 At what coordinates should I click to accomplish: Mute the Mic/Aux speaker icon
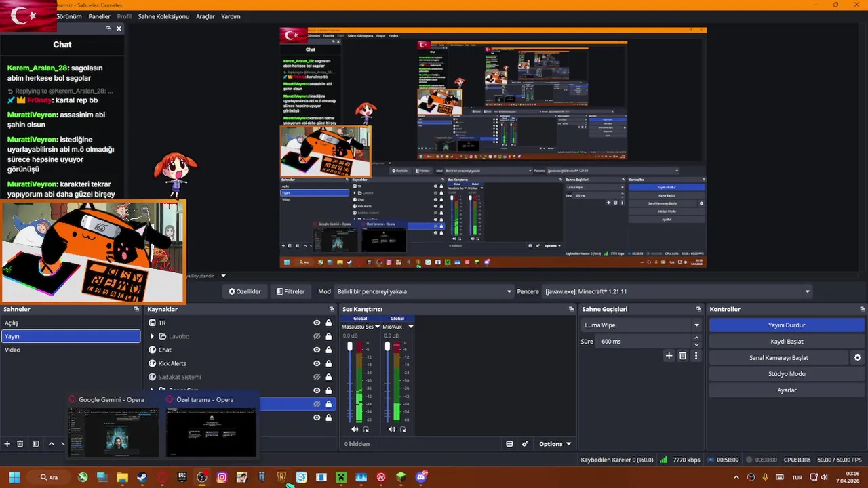391,429
